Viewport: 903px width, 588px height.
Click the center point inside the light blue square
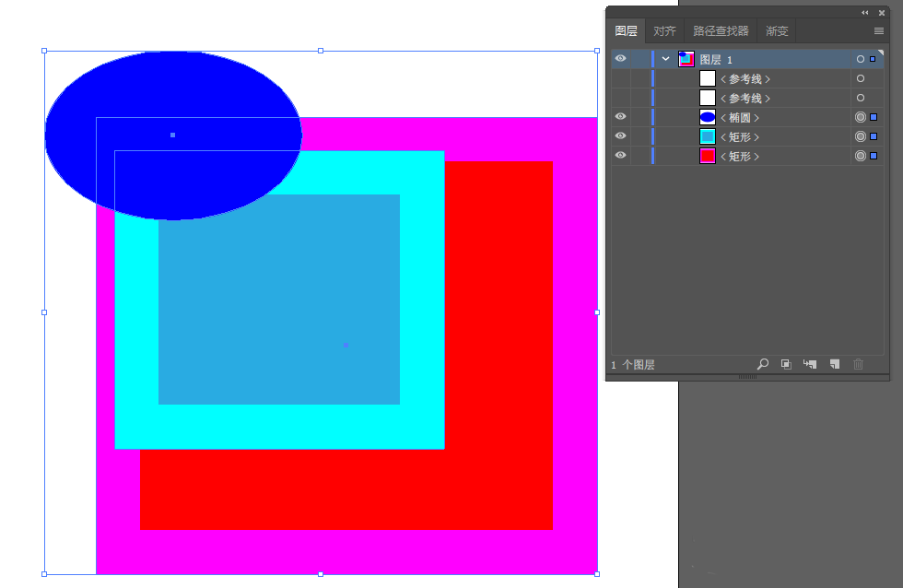346,345
